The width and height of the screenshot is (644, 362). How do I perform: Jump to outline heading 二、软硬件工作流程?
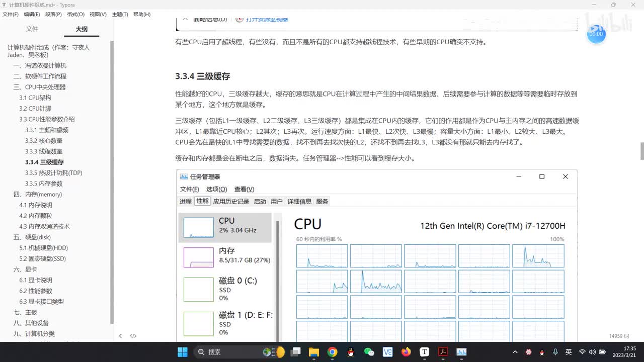coord(40,76)
